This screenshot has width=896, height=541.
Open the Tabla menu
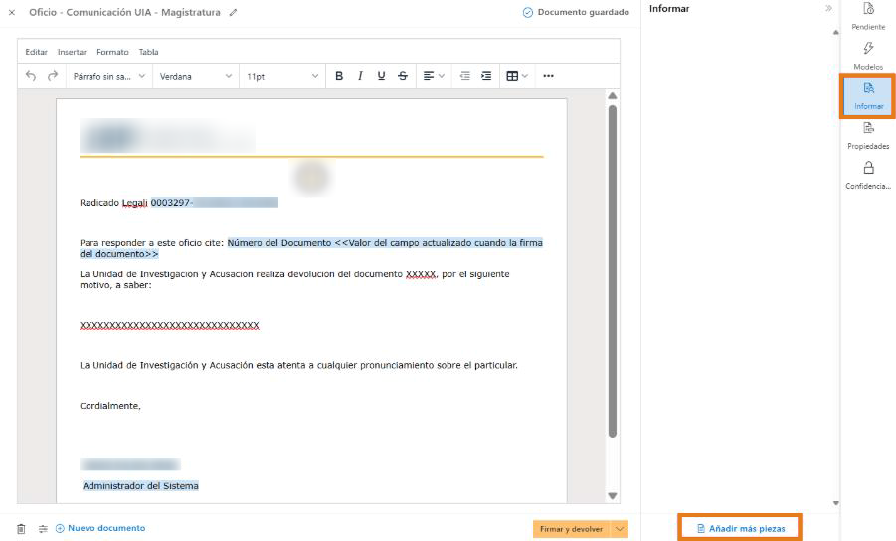point(149,52)
